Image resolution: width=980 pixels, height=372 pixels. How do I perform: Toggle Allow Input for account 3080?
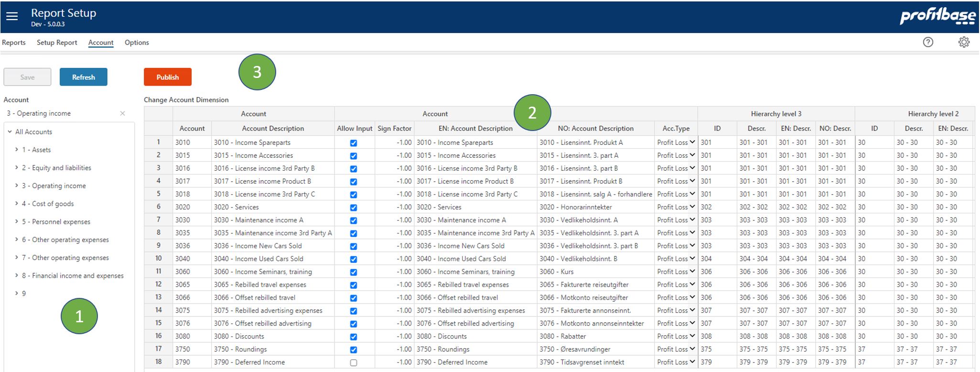[x=354, y=337]
